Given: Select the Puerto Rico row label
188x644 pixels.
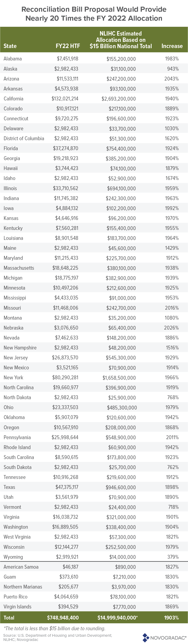Looking at the screenshot, I should click(x=16, y=597).
